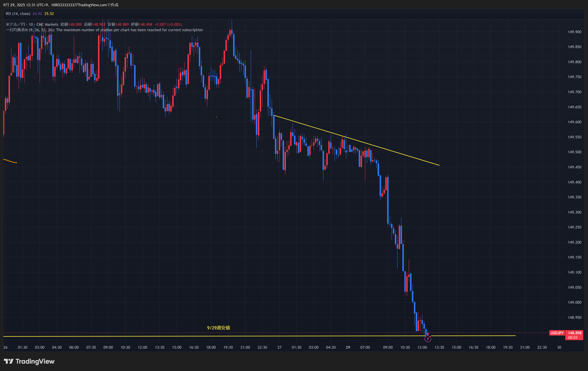The image size is (588, 371).
Task: Click the TradingView logo at bottom left
Action: pos(29,361)
